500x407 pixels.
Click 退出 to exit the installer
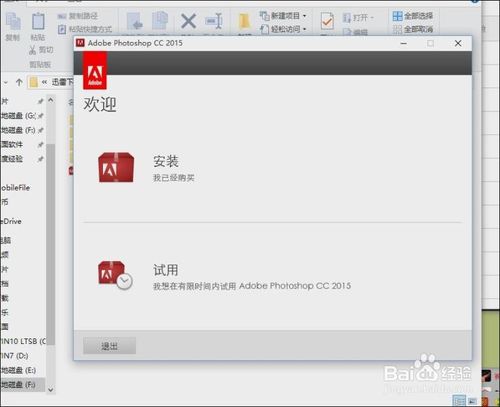(109, 346)
